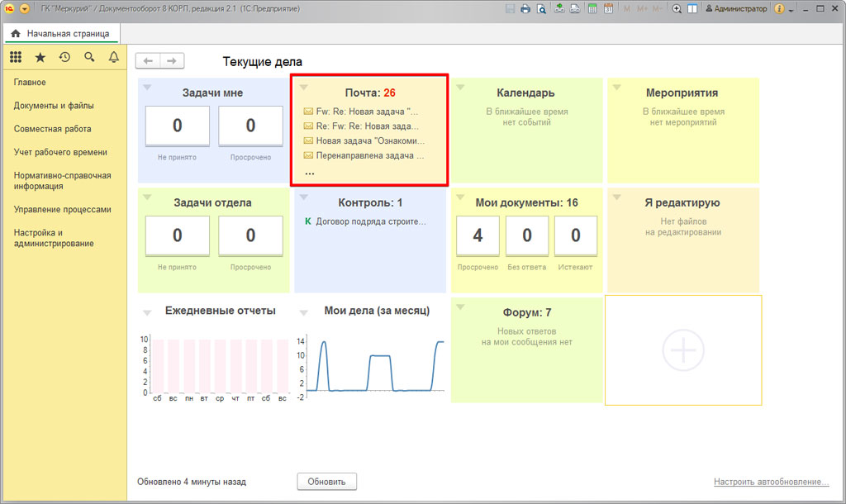Open Favorites with the star icon
This screenshot has height=504, width=846.
click(x=40, y=57)
